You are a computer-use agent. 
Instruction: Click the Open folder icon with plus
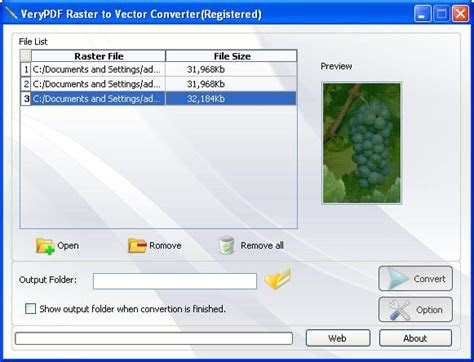coord(45,246)
